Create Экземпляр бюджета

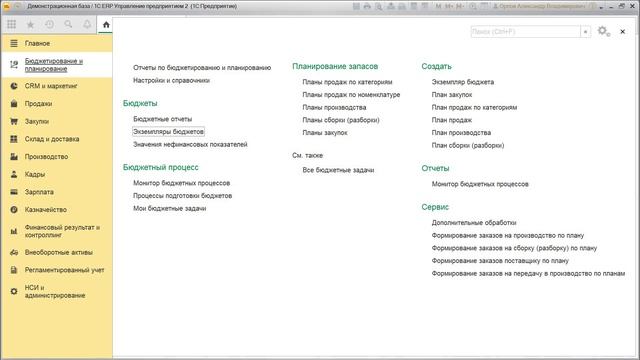463,82
